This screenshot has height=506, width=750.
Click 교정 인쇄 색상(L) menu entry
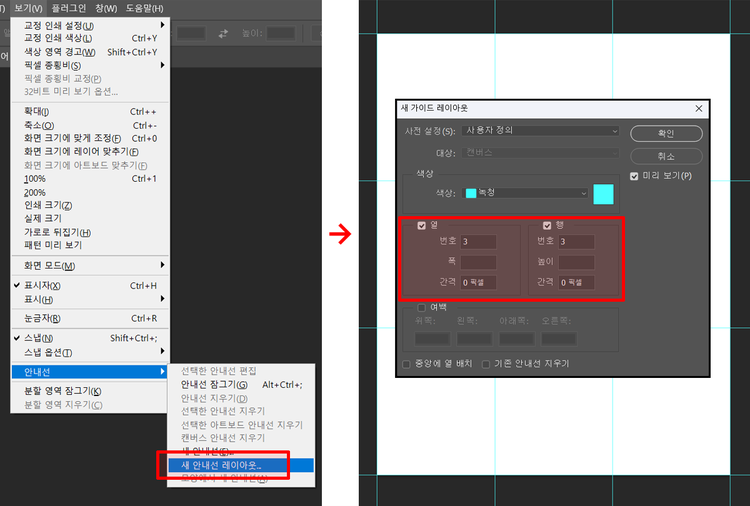[89, 38]
